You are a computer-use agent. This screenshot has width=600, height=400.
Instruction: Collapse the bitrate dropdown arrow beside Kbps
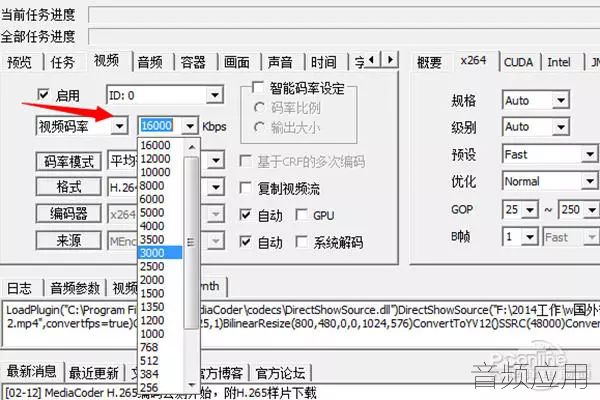click(190, 126)
